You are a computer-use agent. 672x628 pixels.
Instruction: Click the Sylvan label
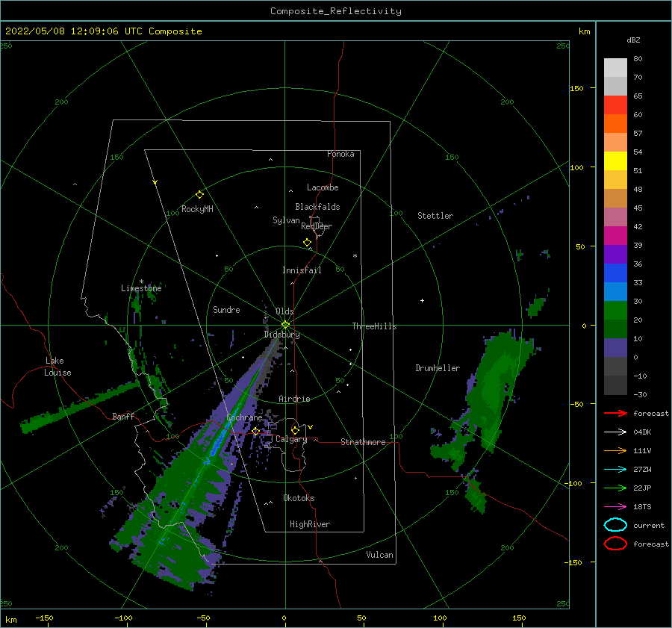tap(286, 220)
